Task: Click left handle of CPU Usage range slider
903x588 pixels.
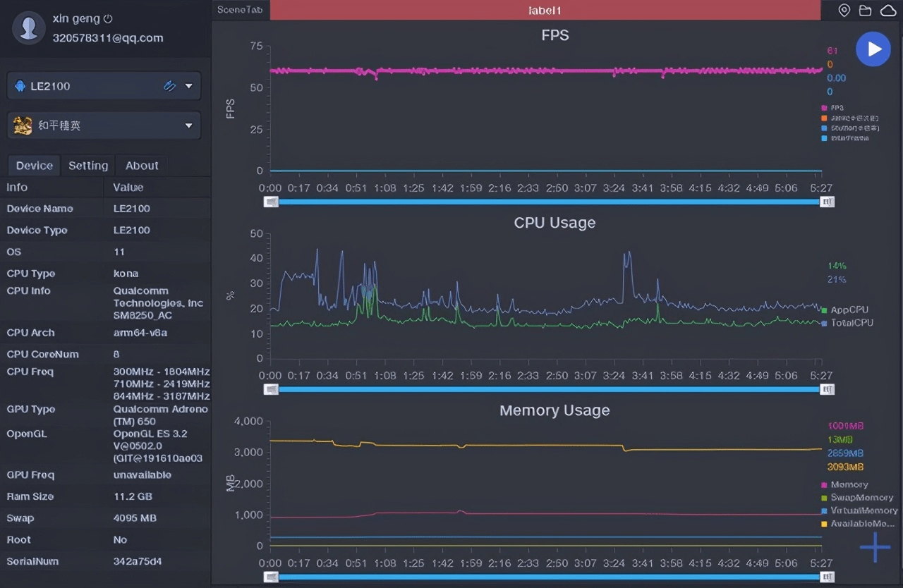Action: pyautogui.click(x=271, y=389)
